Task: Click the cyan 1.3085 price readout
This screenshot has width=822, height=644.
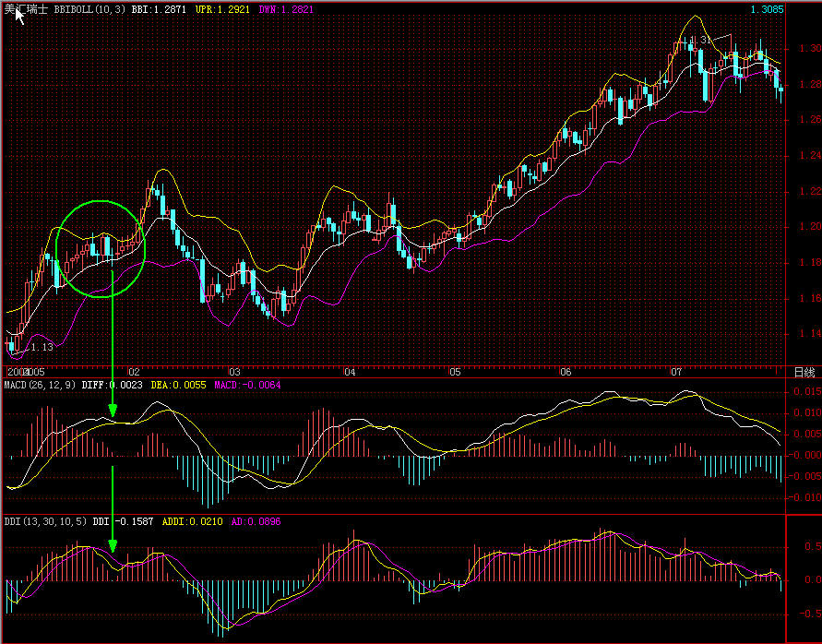Action: pos(767,9)
